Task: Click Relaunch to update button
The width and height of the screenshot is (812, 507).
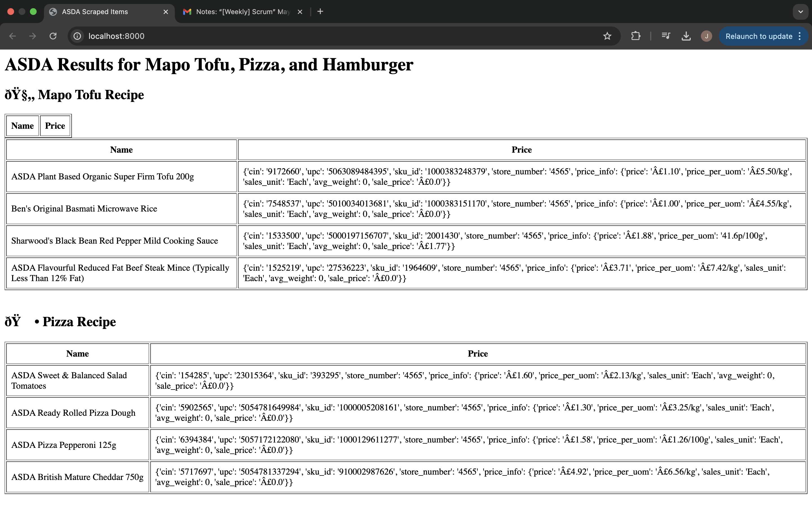Action: click(758, 36)
